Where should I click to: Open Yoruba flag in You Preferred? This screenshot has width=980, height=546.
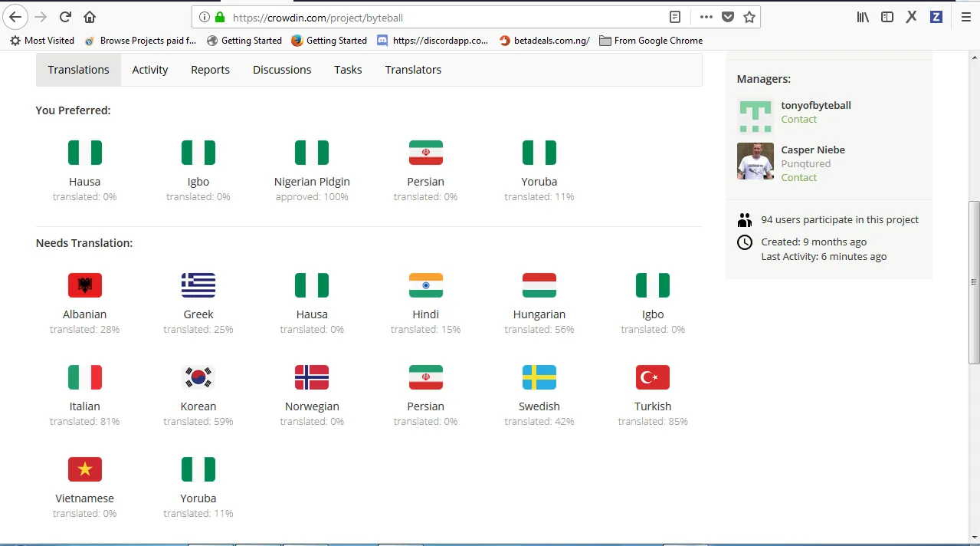point(539,153)
